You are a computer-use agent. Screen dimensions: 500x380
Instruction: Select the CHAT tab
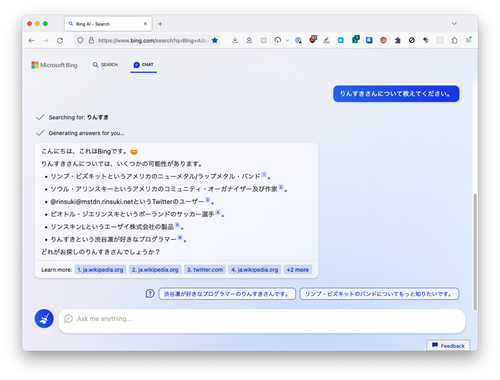coord(143,65)
